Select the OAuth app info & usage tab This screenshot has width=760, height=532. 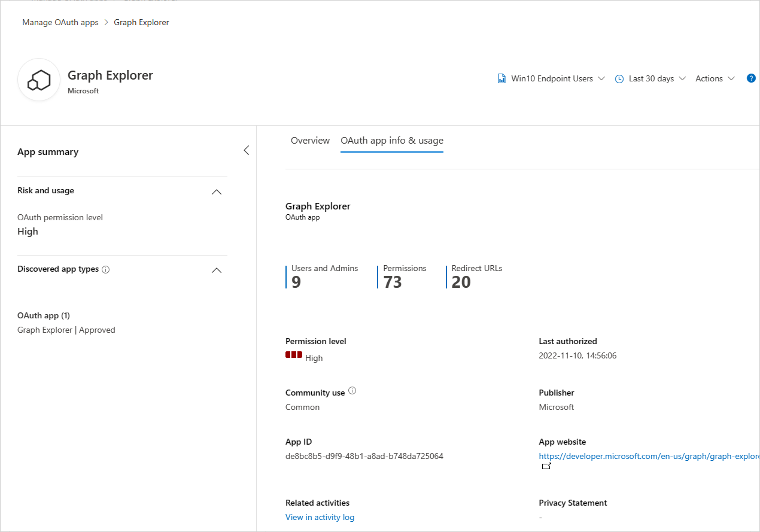(392, 140)
